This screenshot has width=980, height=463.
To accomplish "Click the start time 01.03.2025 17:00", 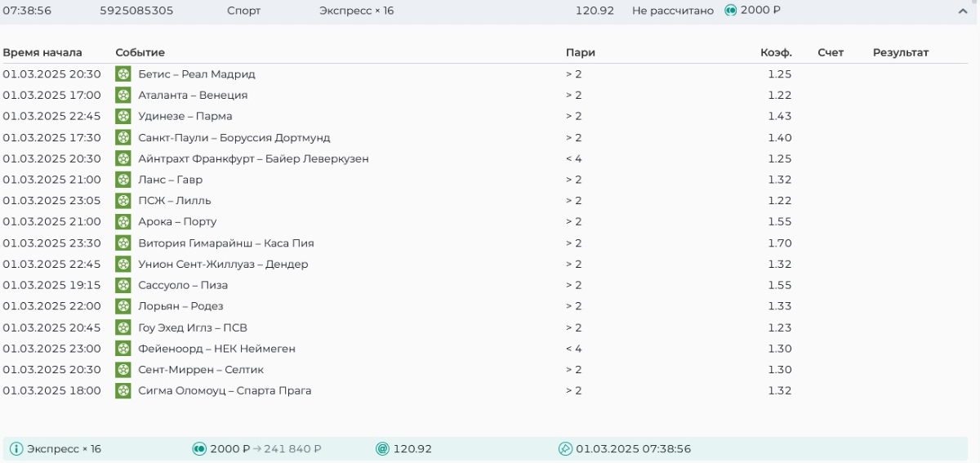I will (52, 96).
